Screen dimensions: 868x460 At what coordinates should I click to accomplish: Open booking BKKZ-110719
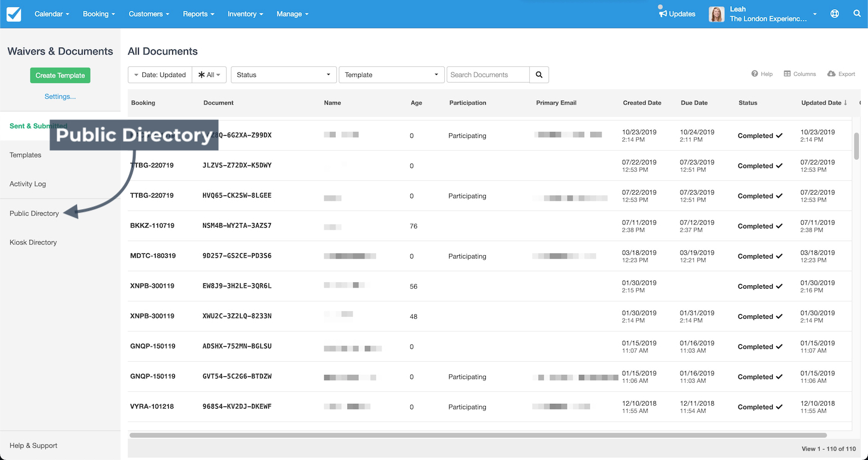152,226
